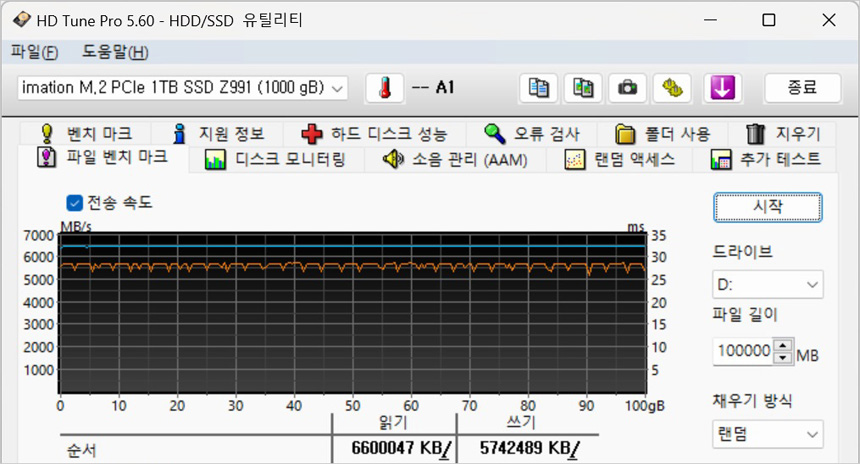The image size is (860, 464).
Task: Decrease file length with down arrow
Action: [783, 358]
